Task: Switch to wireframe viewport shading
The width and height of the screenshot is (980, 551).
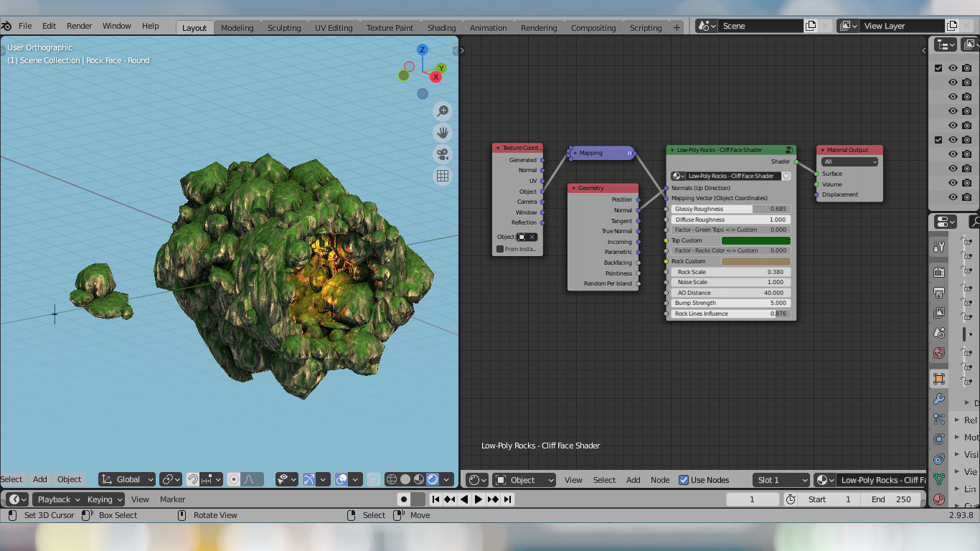Action: [x=392, y=479]
